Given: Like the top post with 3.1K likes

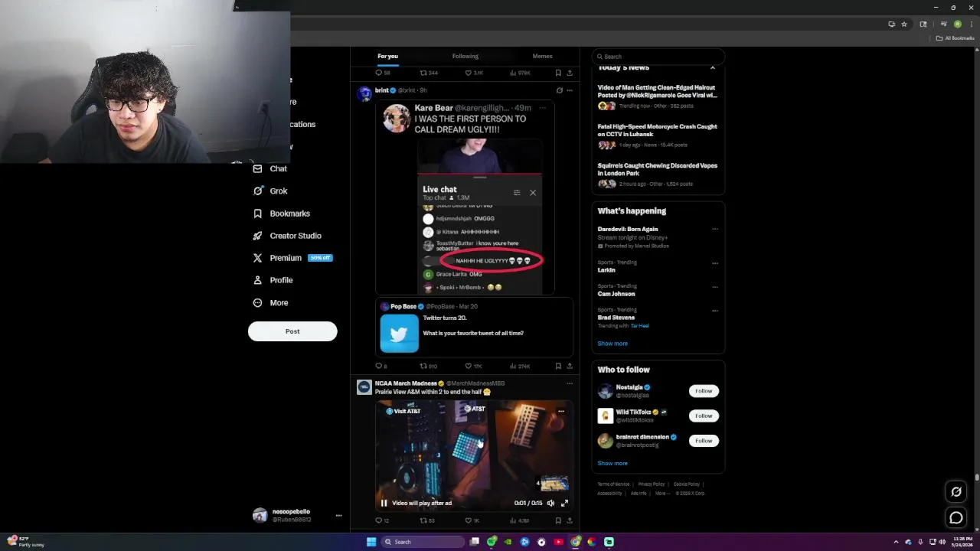Looking at the screenshot, I should pos(474,73).
